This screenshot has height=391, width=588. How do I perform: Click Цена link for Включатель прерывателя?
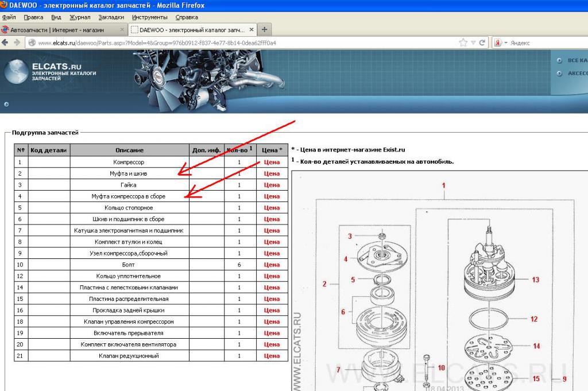(272, 333)
